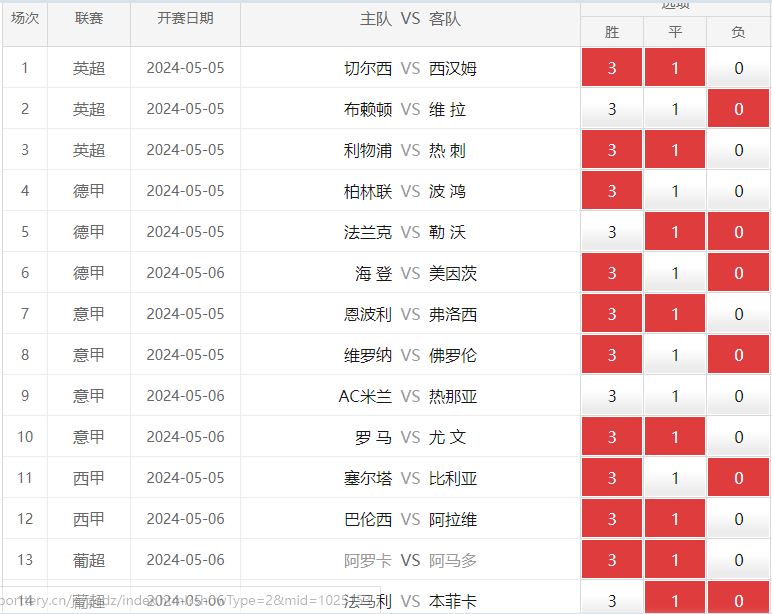Click 西甲 league cell in match 11

coord(89,478)
